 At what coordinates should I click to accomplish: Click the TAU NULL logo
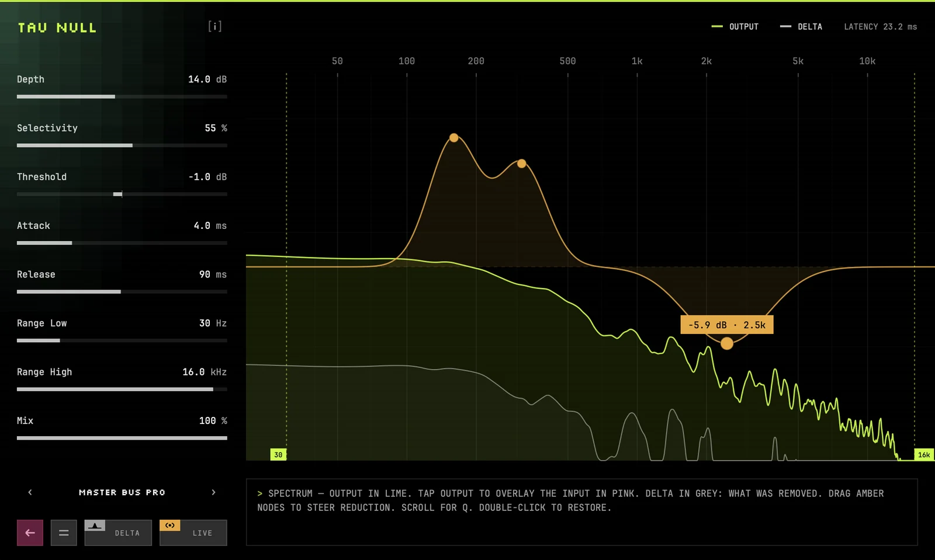point(57,27)
